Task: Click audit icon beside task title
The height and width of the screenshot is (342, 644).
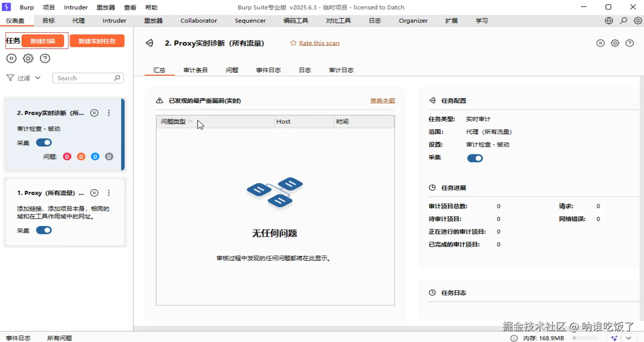Action: point(150,43)
